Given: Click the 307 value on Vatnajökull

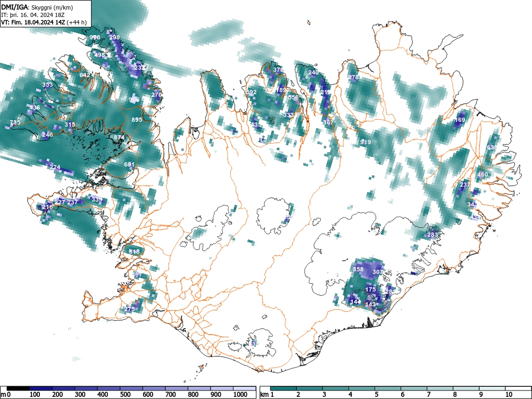Looking at the screenshot, I should coord(378,272).
